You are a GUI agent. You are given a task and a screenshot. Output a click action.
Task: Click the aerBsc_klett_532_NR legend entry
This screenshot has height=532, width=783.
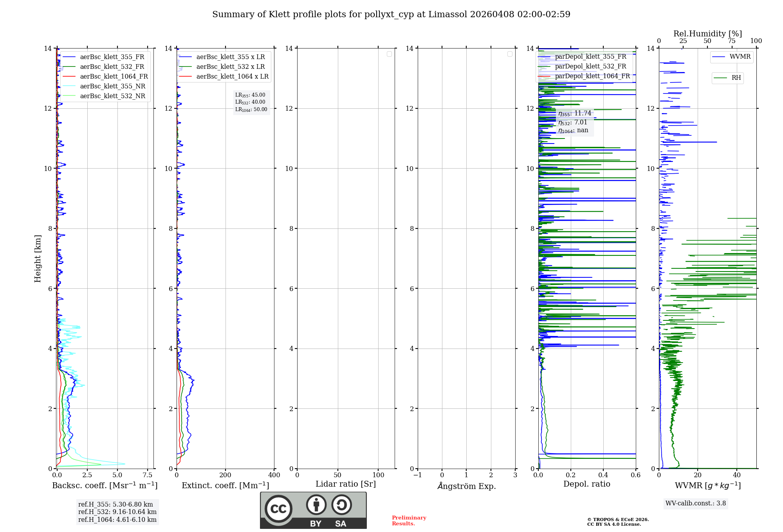click(112, 96)
